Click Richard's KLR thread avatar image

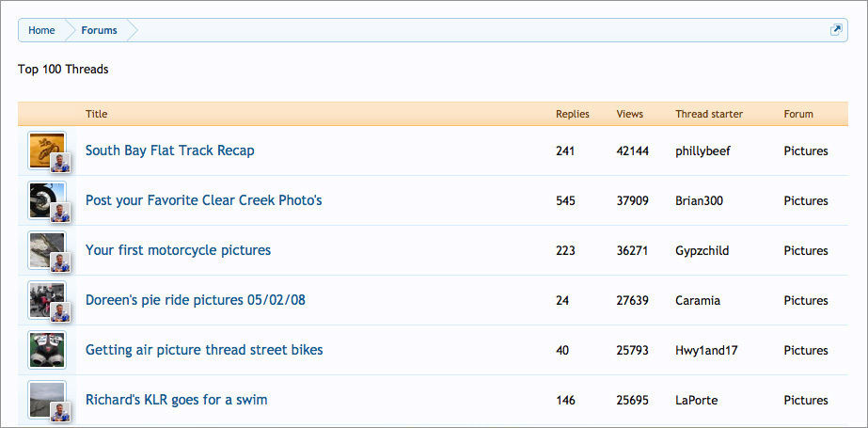pos(46,400)
